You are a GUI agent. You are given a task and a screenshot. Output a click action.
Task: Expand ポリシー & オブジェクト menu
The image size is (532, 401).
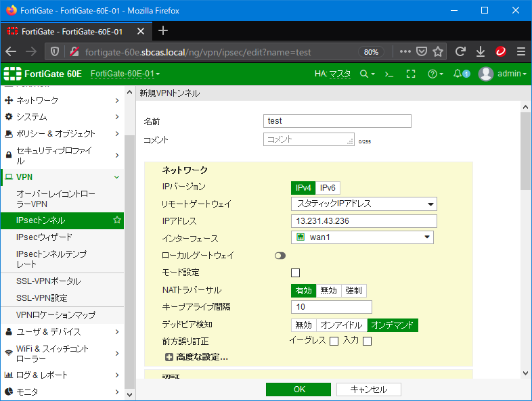[x=62, y=133]
